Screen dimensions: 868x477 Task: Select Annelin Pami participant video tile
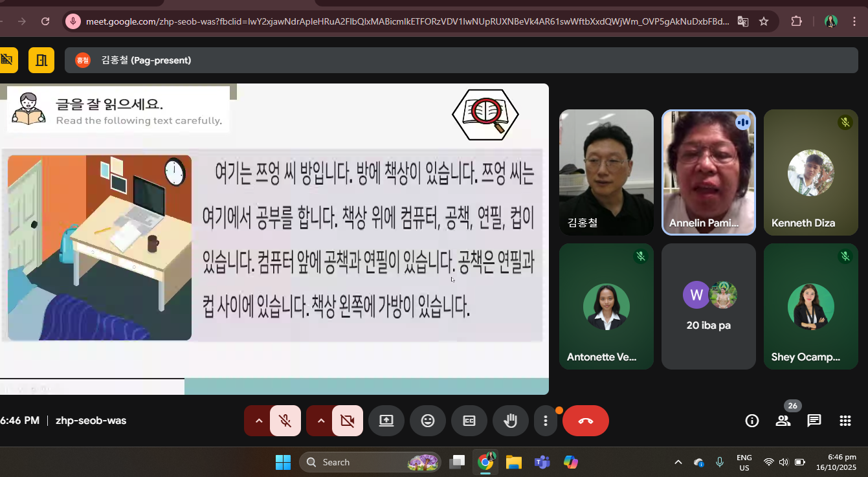point(708,172)
